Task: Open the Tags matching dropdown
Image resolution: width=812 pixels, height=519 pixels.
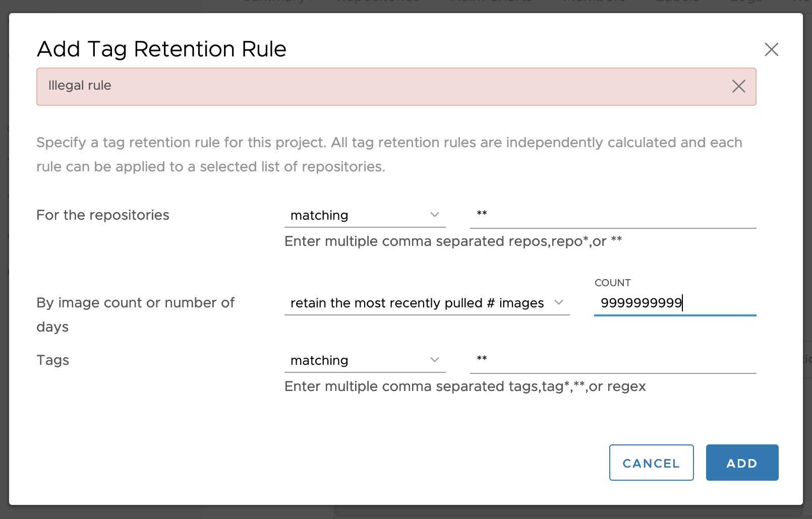Action: click(365, 360)
